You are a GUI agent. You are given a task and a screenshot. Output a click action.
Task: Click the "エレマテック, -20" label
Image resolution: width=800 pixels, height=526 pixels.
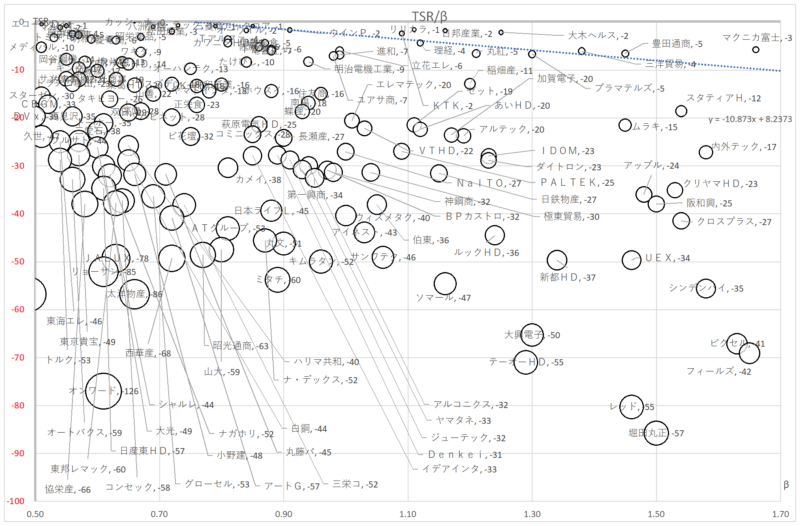(x=414, y=85)
